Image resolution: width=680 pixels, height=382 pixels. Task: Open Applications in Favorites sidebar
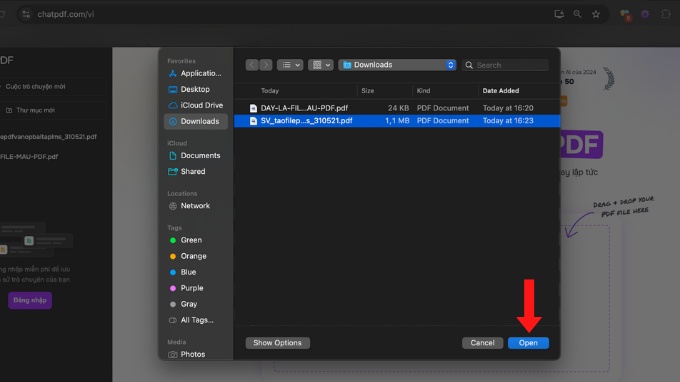pos(196,73)
